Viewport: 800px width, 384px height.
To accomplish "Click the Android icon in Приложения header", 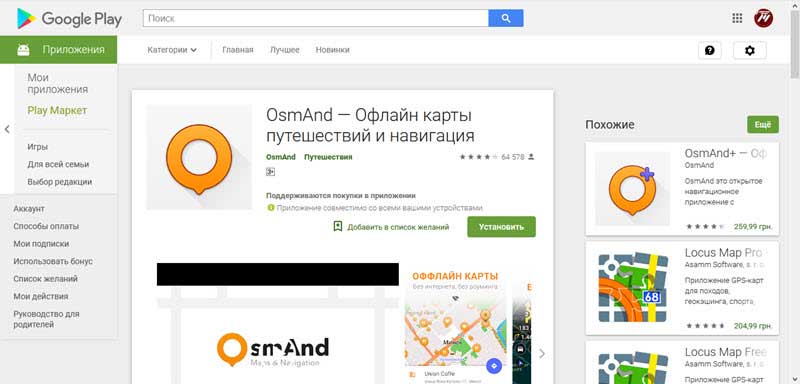I will [23, 49].
